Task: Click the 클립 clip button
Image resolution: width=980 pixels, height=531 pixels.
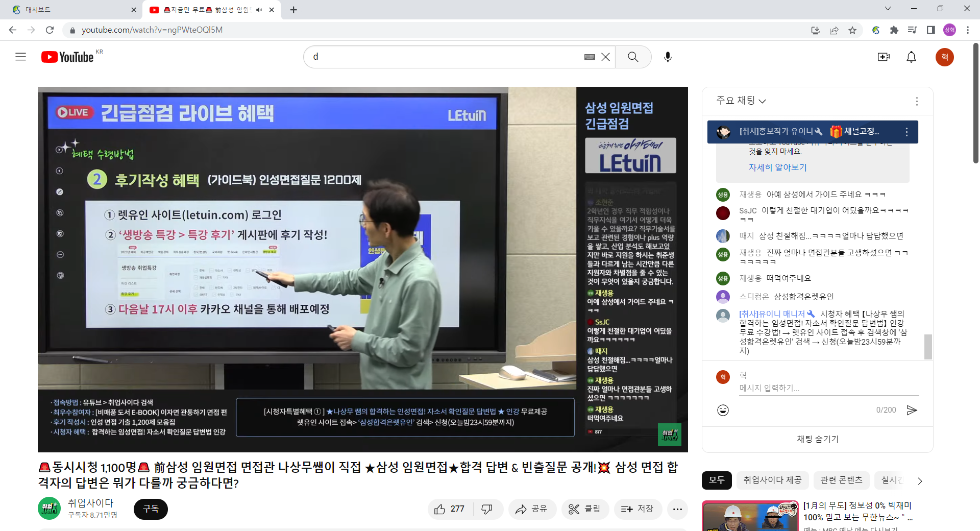Action: coord(585,509)
